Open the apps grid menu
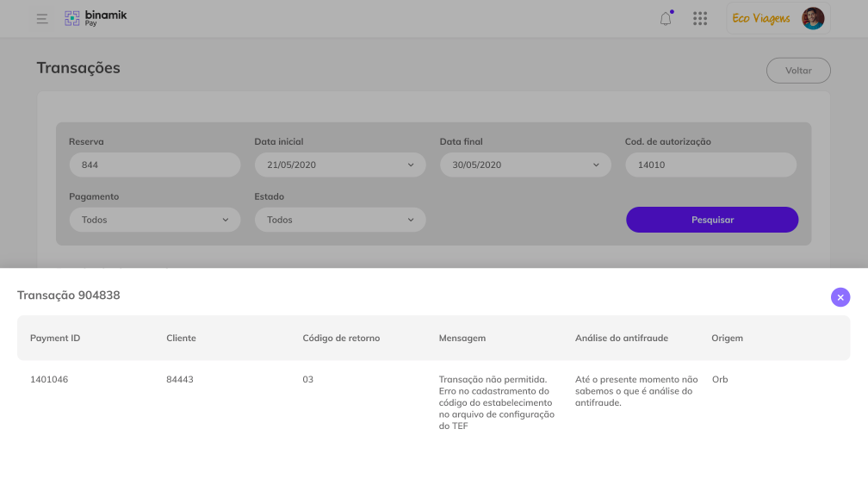Screen dimensions: 868x479 coord(700,18)
